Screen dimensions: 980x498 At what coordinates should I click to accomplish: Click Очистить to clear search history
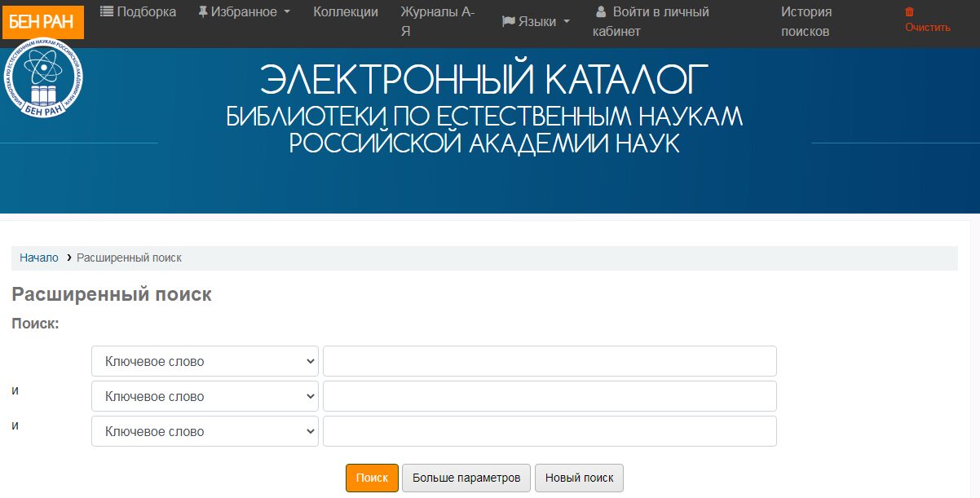pyautogui.click(x=928, y=27)
